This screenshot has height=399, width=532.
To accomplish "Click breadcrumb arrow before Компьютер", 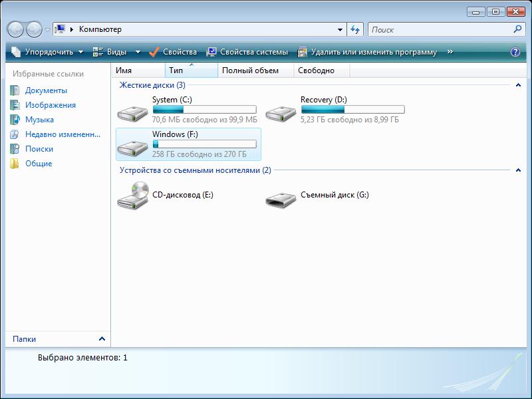I will 72,29.
